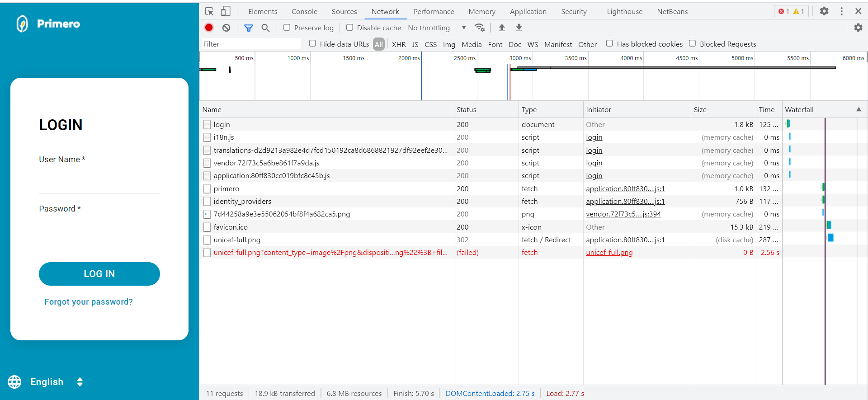Select the All filter type

pos(379,44)
